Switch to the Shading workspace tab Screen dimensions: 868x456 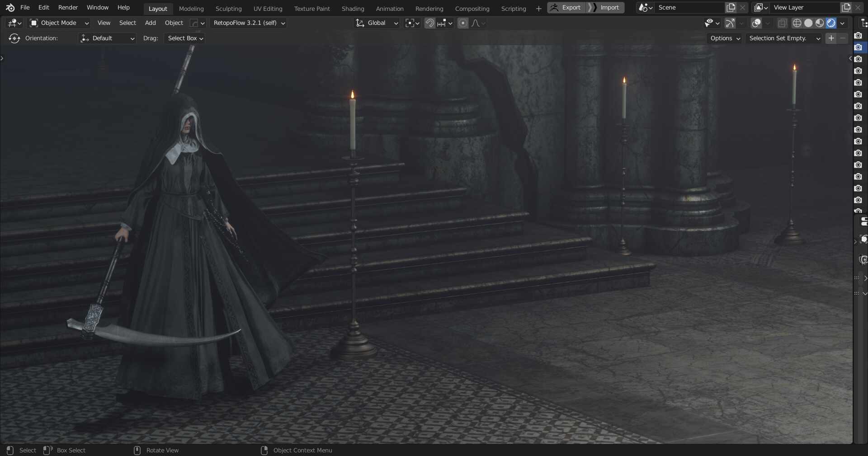click(353, 9)
